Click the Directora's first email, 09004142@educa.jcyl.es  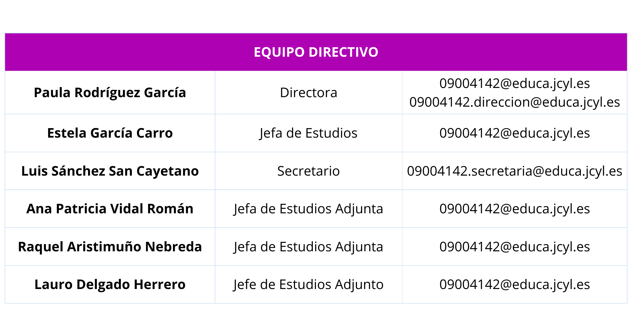click(x=515, y=83)
